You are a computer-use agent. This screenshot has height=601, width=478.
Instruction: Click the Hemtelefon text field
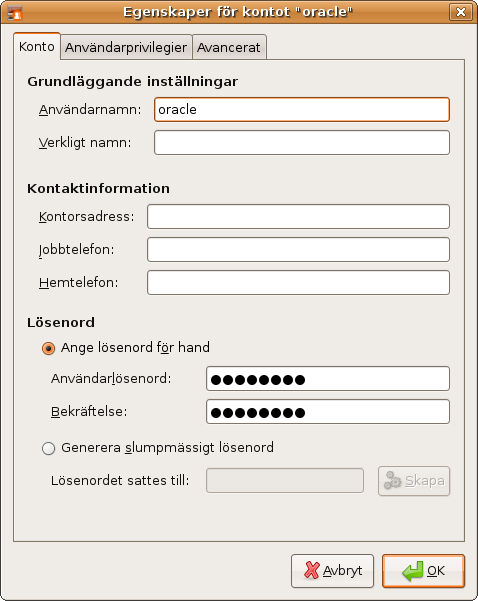coord(298,282)
